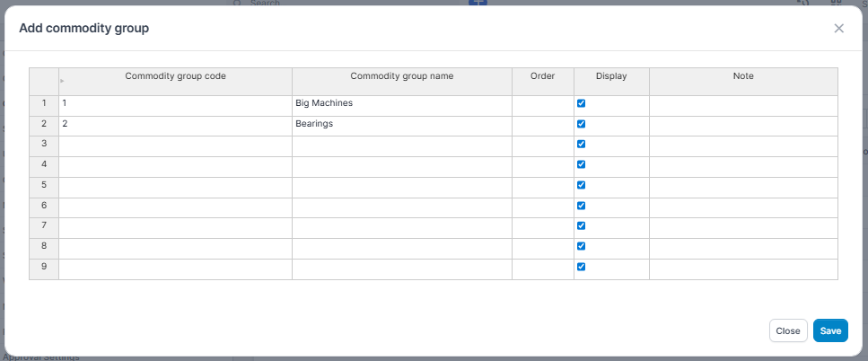
Task: Click the Note cell for Bearings row
Action: 742,124
